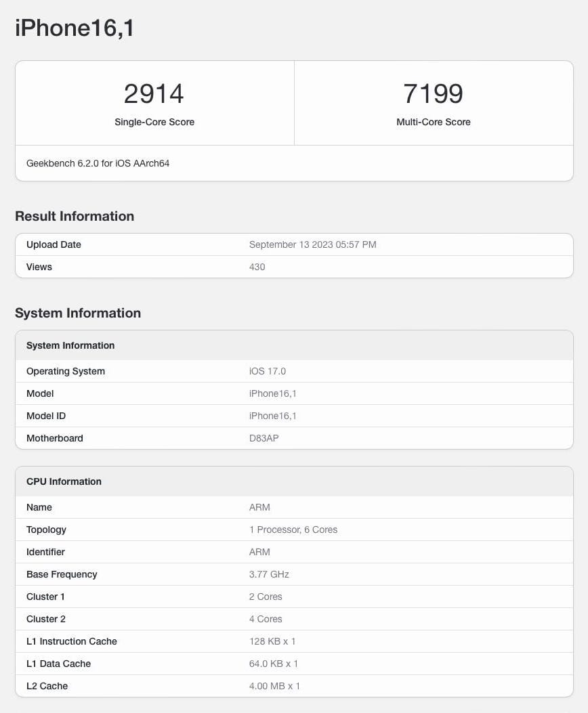The image size is (588, 713).
Task: Select the Topology 1 Processor, 6 Cores value
Action: pos(293,530)
